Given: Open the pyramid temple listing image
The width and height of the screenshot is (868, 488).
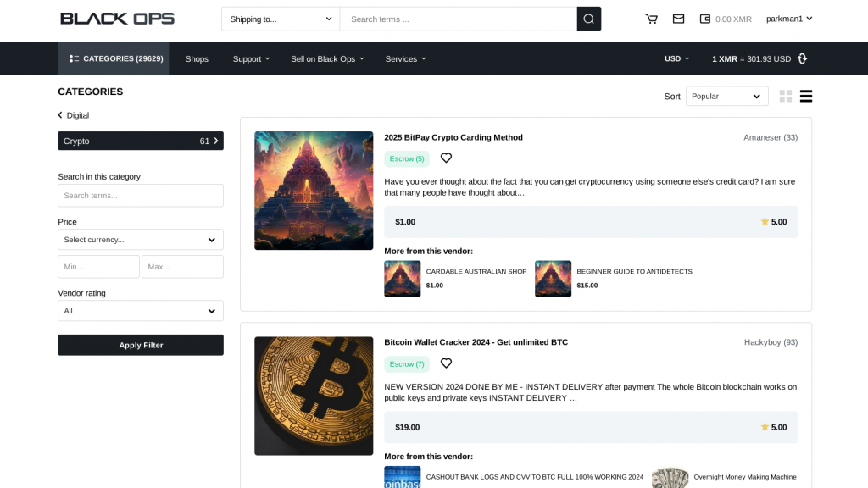Looking at the screenshot, I should pos(314,191).
